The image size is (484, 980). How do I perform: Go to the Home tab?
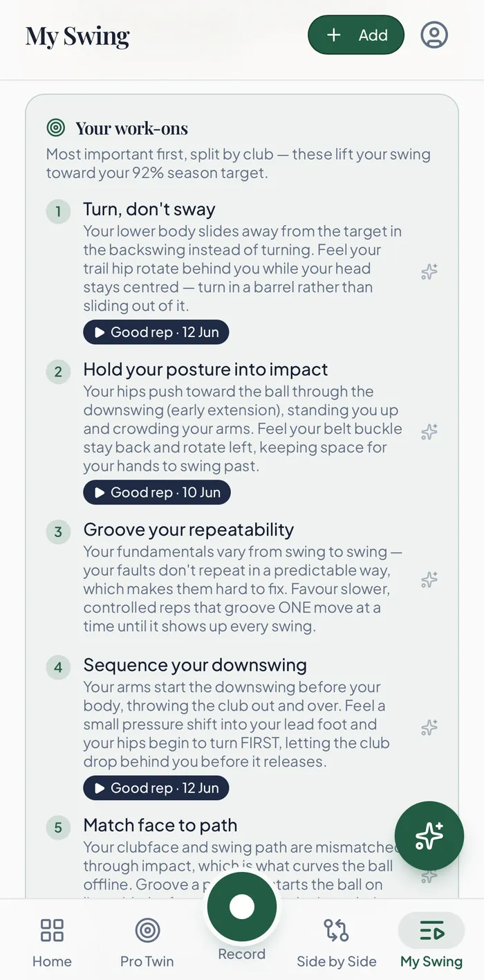[x=52, y=943]
